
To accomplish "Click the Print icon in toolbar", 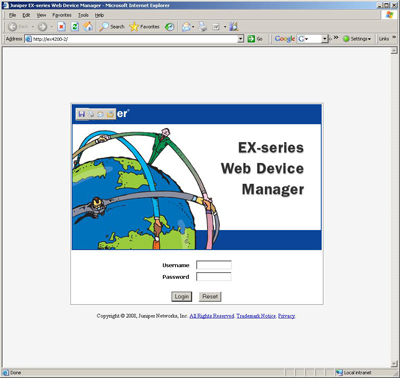I will pos(202,27).
